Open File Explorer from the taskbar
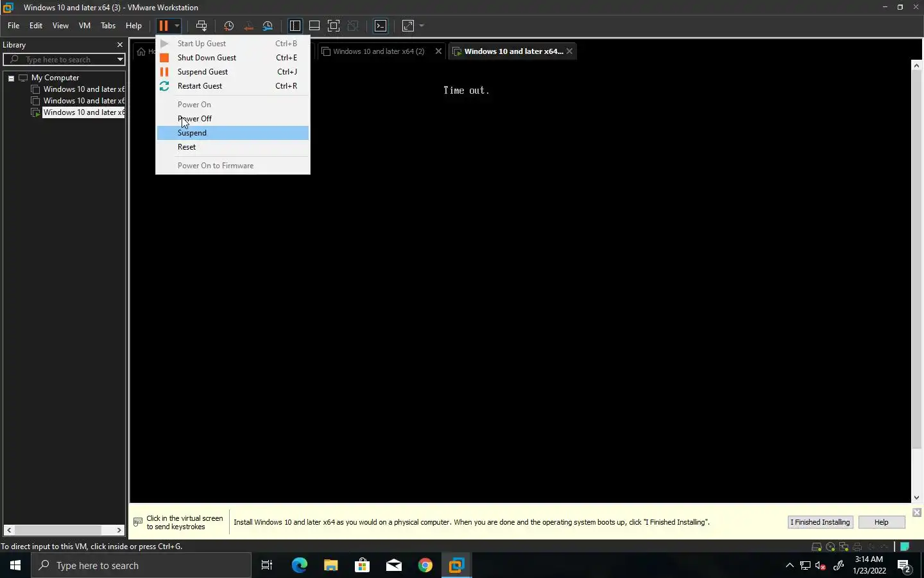Image resolution: width=924 pixels, height=578 pixels. [330, 565]
